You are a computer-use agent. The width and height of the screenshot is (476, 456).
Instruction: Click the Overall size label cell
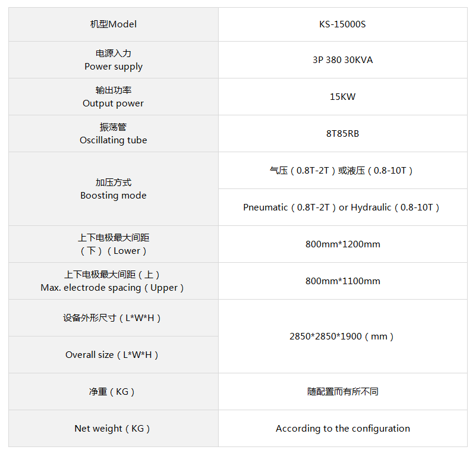coord(114,355)
